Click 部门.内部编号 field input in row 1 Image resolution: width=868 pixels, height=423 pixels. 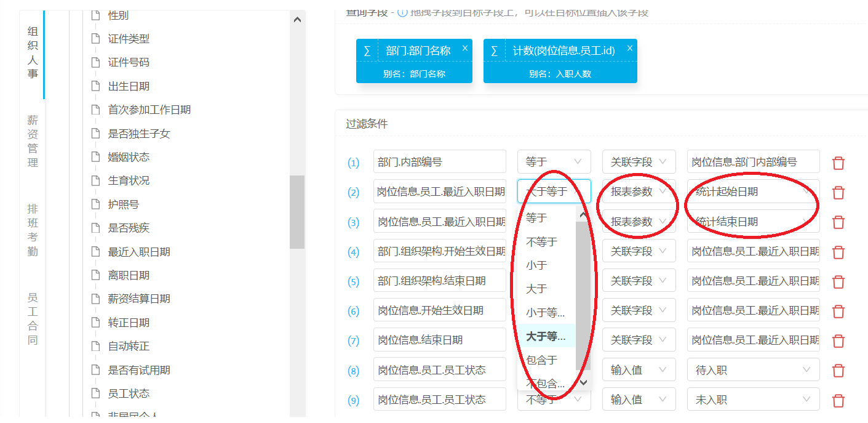pos(439,162)
